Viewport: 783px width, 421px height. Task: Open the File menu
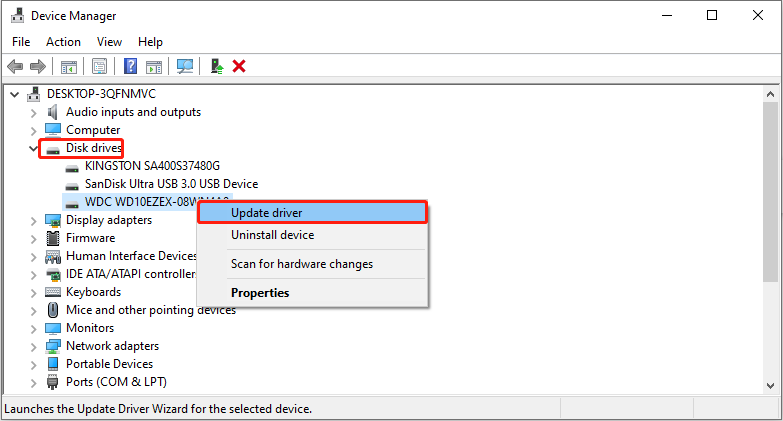(21, 42)
